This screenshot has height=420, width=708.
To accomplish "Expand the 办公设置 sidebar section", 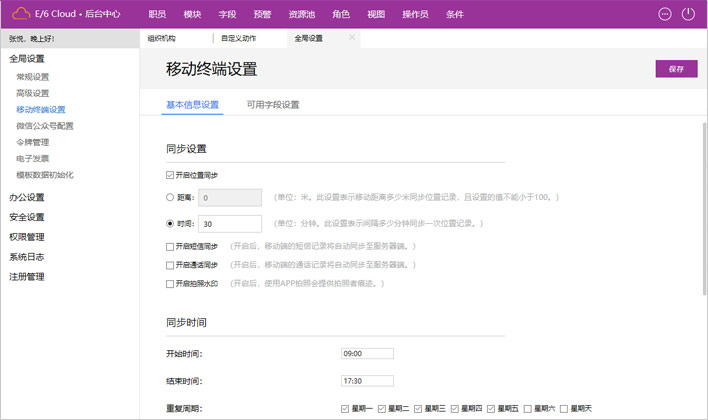I will click(x=27, y=197).
